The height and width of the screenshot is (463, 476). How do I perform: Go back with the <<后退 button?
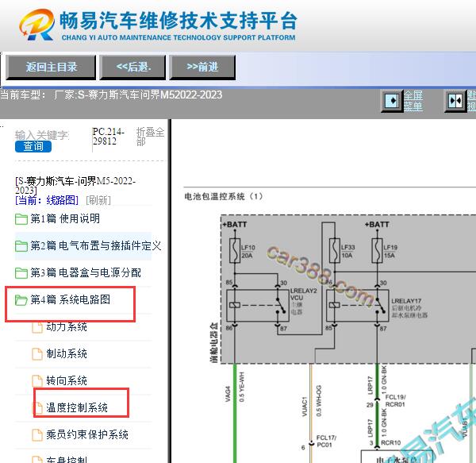pos(132,68)
